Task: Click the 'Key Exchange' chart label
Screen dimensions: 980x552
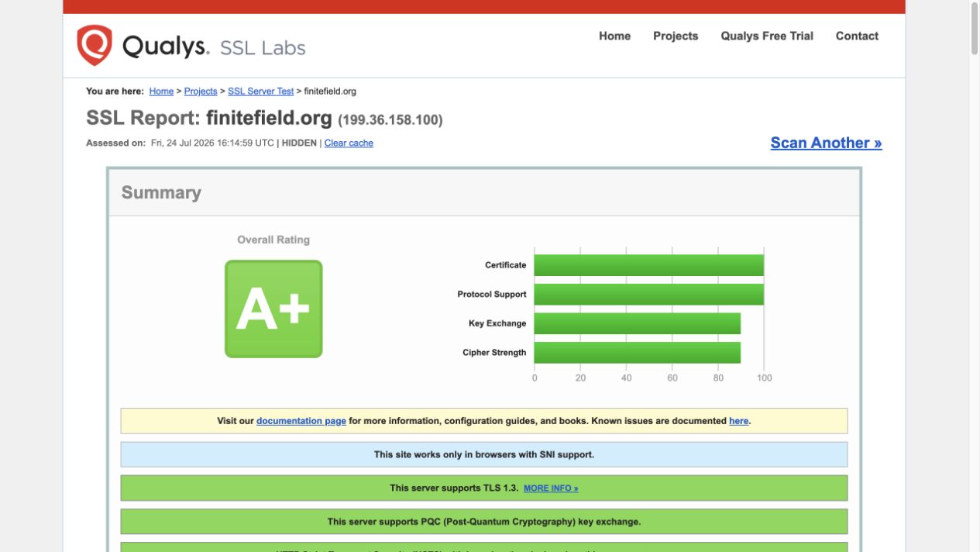Action: pos(497,323)
